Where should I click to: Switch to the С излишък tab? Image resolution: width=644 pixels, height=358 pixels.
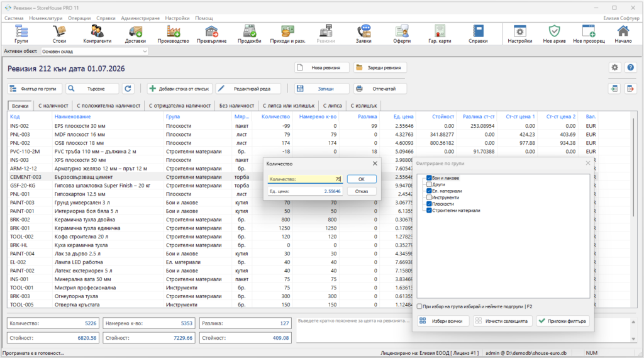[364, 106]
